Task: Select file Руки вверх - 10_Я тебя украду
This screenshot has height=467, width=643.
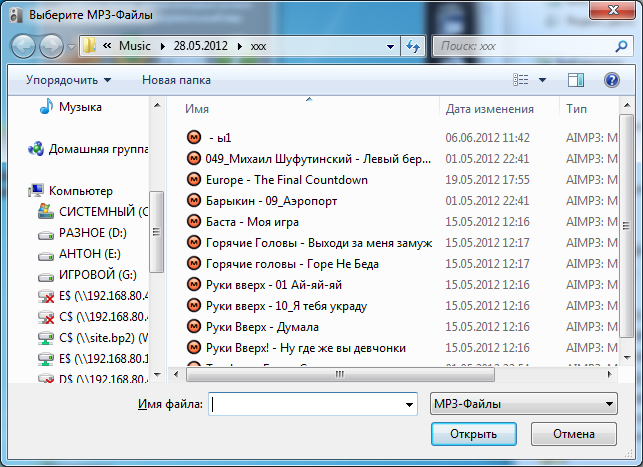Action: (286, 306)
